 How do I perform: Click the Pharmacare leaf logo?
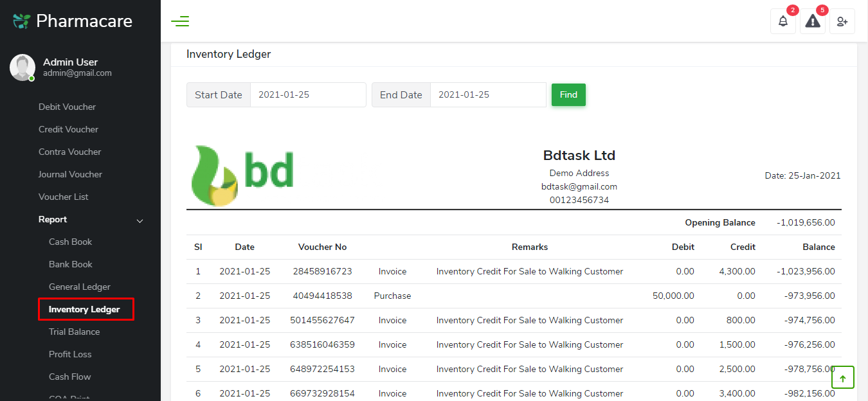(20, 20)
